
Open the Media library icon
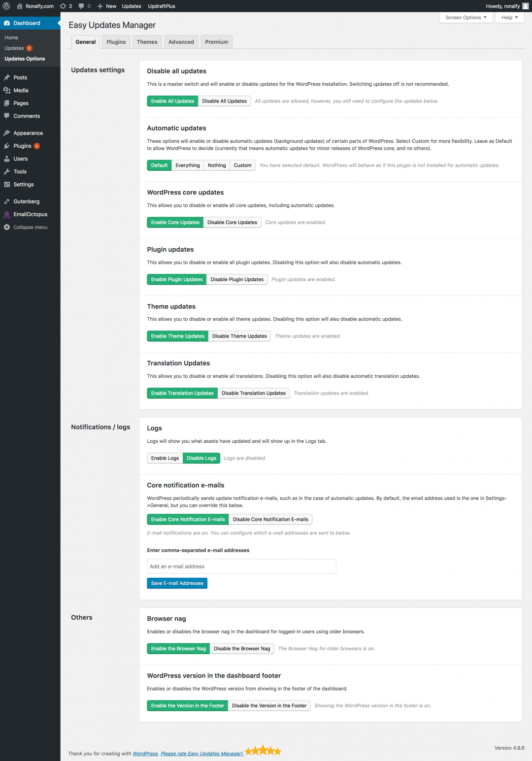8,90
